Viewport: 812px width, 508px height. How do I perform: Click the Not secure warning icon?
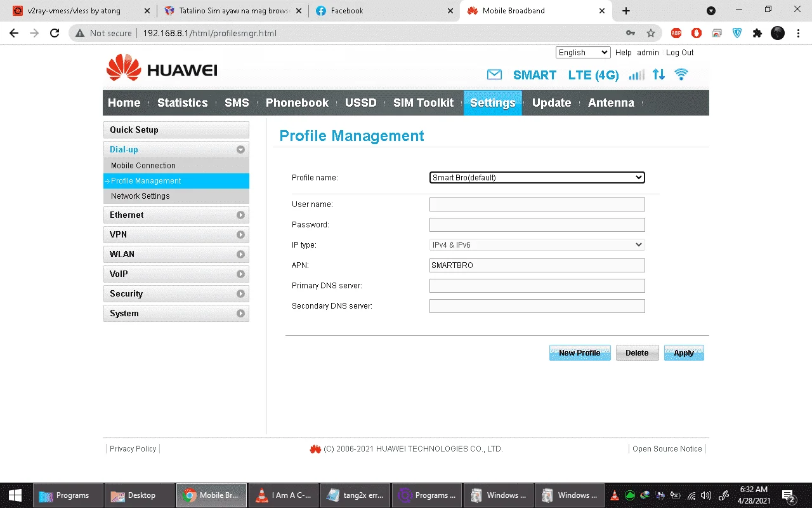(79, 33)
